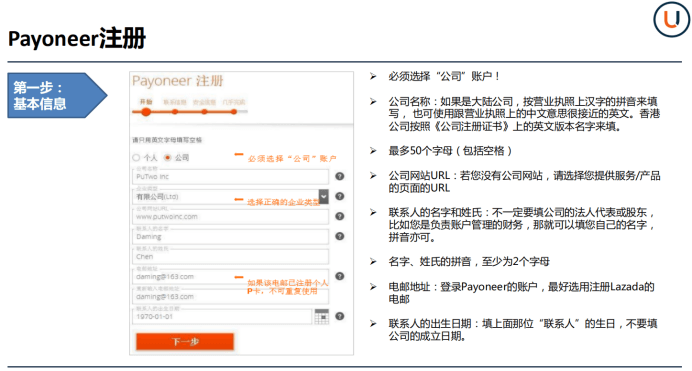Click the Payoneer注册 slide title

click(77, 38)
